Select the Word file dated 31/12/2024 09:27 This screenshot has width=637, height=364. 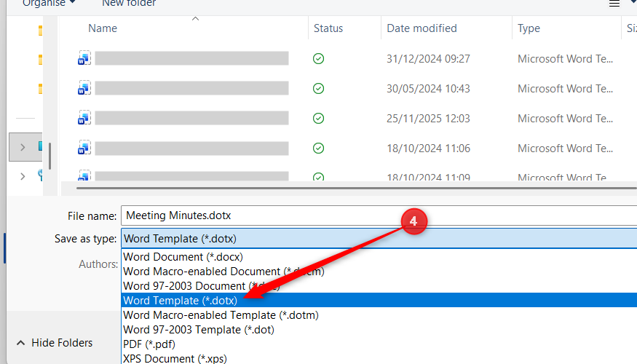183,58
